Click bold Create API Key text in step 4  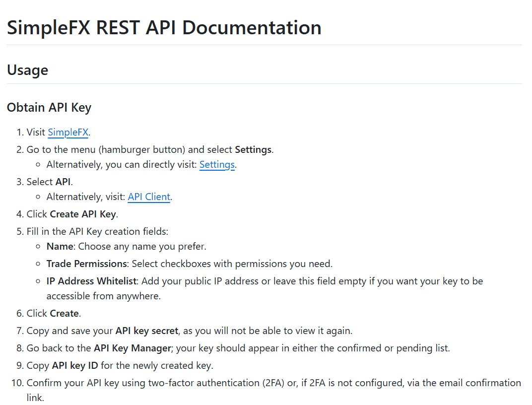click(x=83, y=214)
